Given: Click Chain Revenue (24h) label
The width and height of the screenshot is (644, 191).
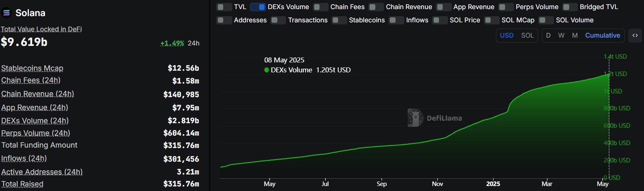Looking at the screenshot, I should tap(38, 94).
